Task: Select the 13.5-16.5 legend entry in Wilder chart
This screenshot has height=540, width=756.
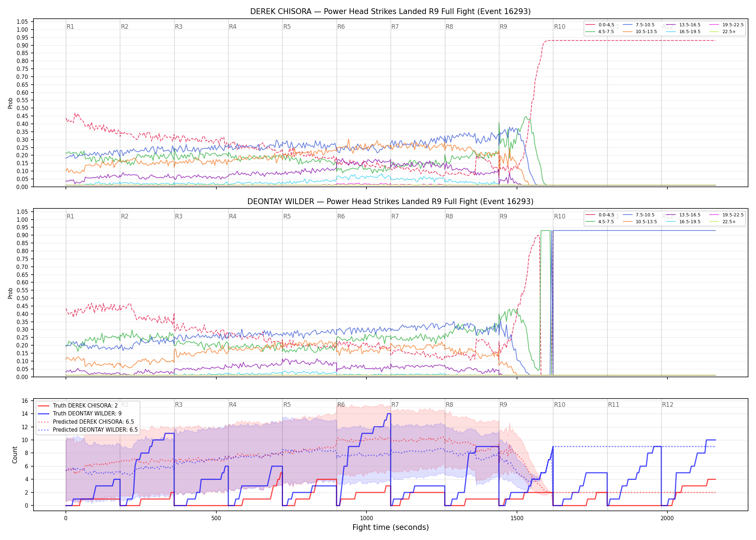Action: click(x=683, y=215)
